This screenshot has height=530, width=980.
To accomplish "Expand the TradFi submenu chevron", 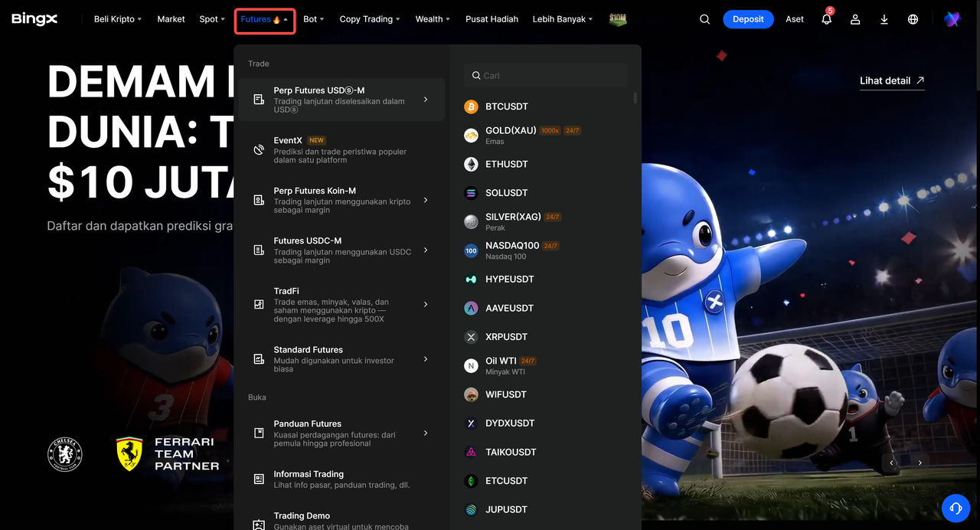I will point(426,304).
